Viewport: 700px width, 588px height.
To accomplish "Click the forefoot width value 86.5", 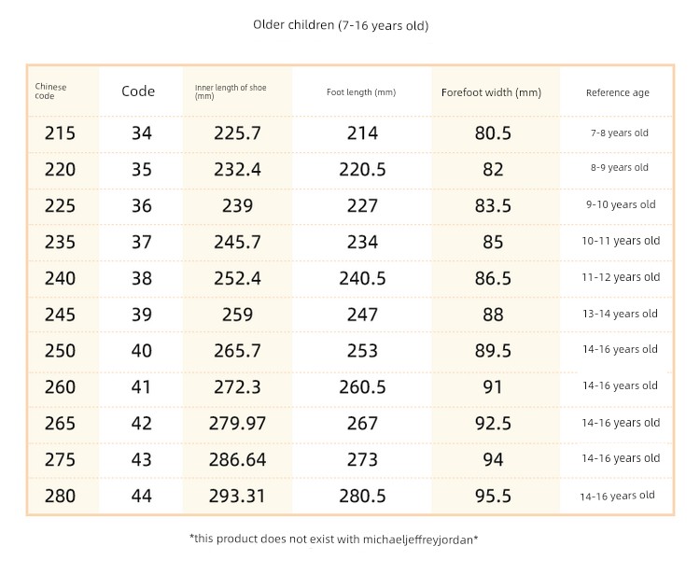I will tap(493, 278).
